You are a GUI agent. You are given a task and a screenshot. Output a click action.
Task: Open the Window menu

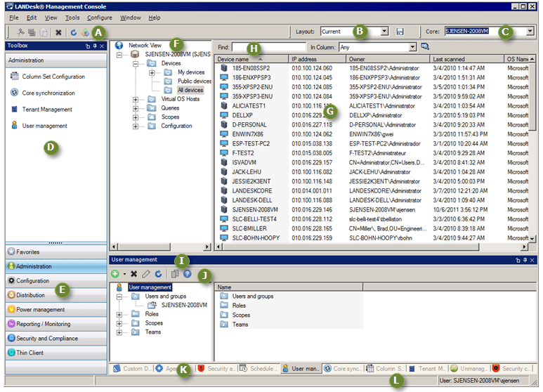tap(131, 18)
